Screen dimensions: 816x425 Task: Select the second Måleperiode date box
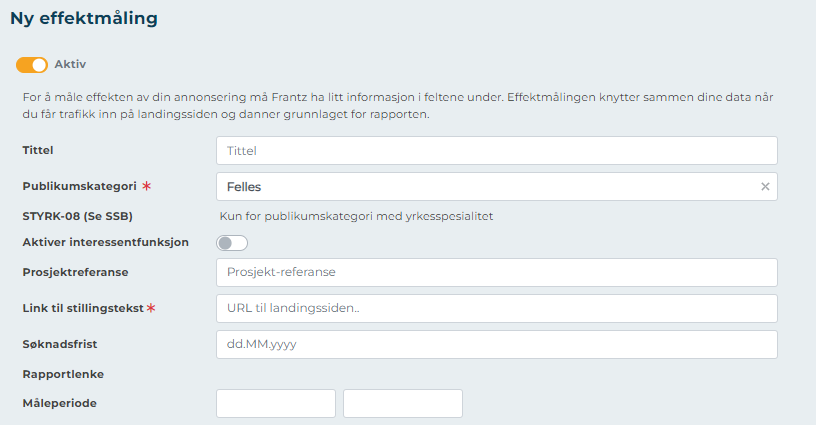(402, 403)
